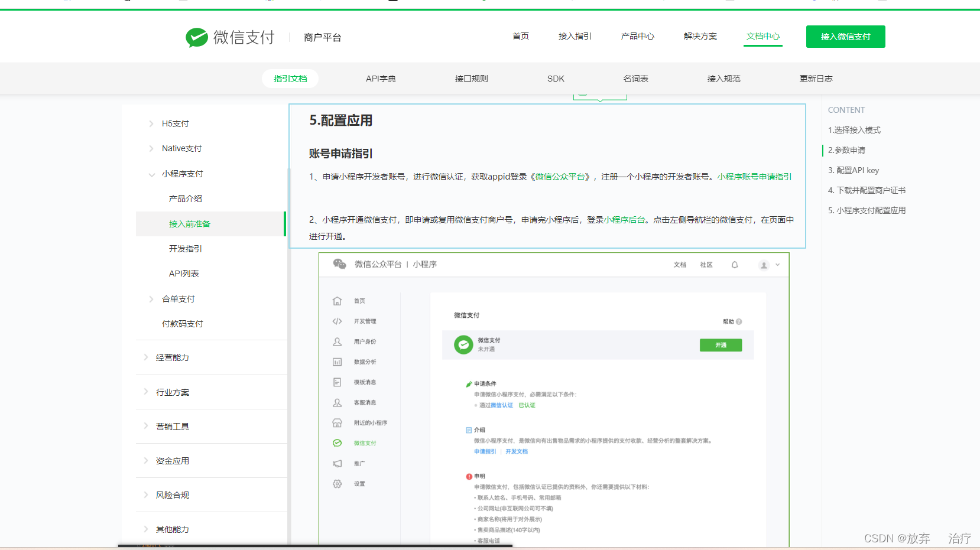Jump to 1.选择接入模式 in contents
This screenshot has height=550, width=980.
[x=854, y=130]
